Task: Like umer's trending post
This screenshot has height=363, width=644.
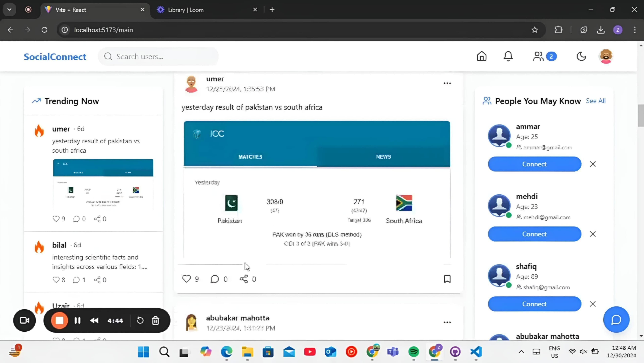Action: [x=56, y=219]
